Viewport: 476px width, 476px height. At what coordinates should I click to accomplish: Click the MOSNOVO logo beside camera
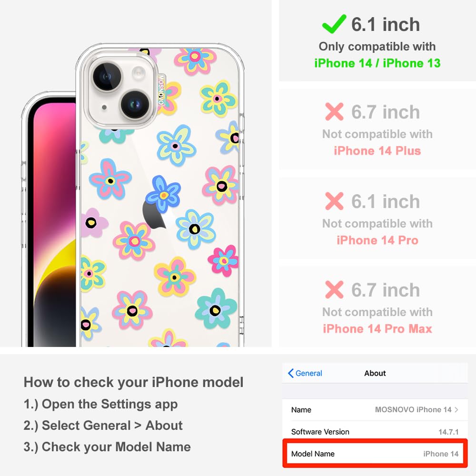[161, 90]
